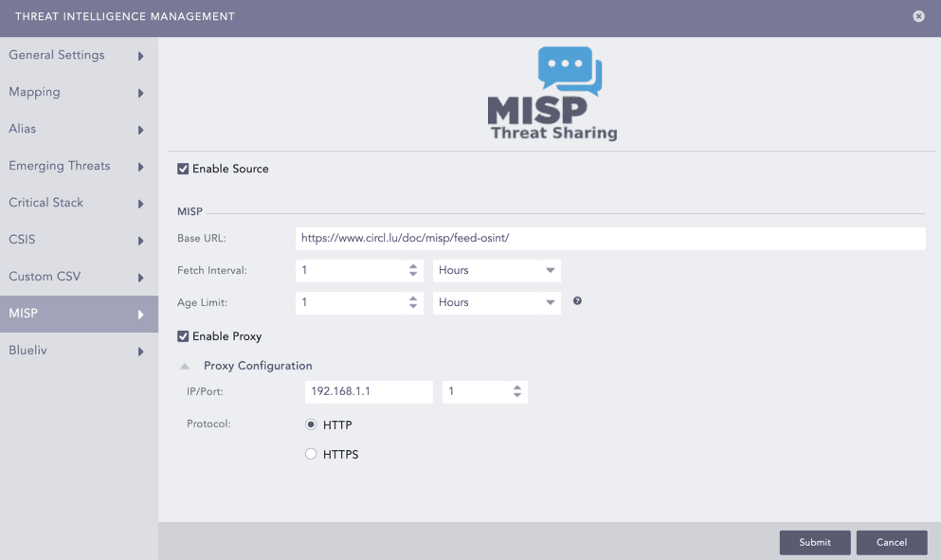Toggle the Enable Proxy checkbox
The height and width of the screenshot is (560, 941).
[183, 336]
